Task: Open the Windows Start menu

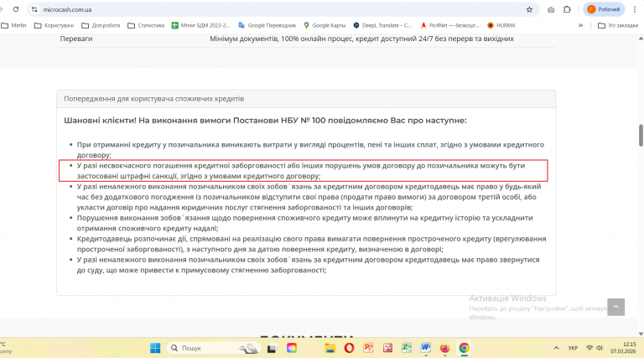Action: coord(155,348)
